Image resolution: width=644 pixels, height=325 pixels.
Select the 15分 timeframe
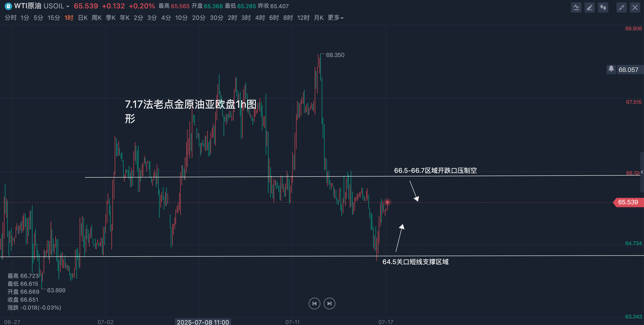coord(54,18)
